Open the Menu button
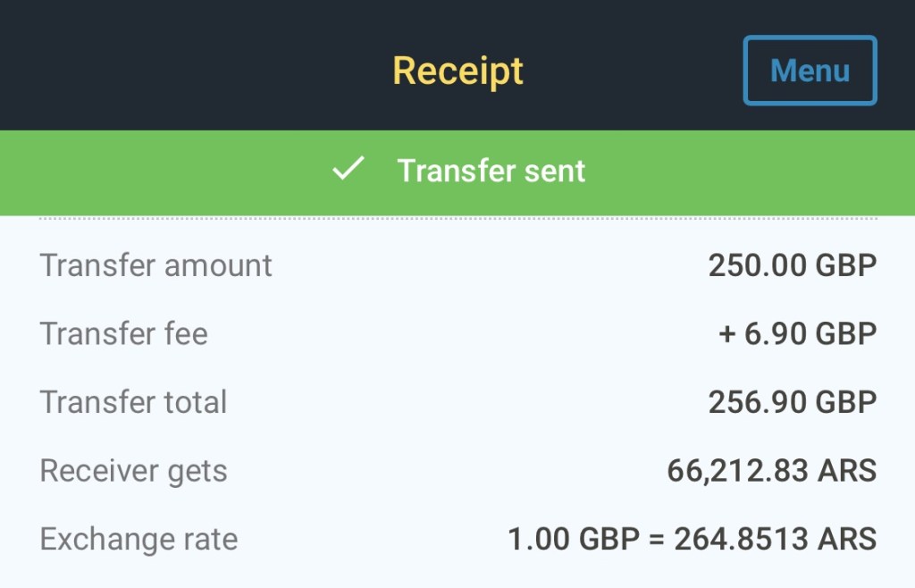The height and width of the screenshot is (588, 915). [x=810, y=71]
